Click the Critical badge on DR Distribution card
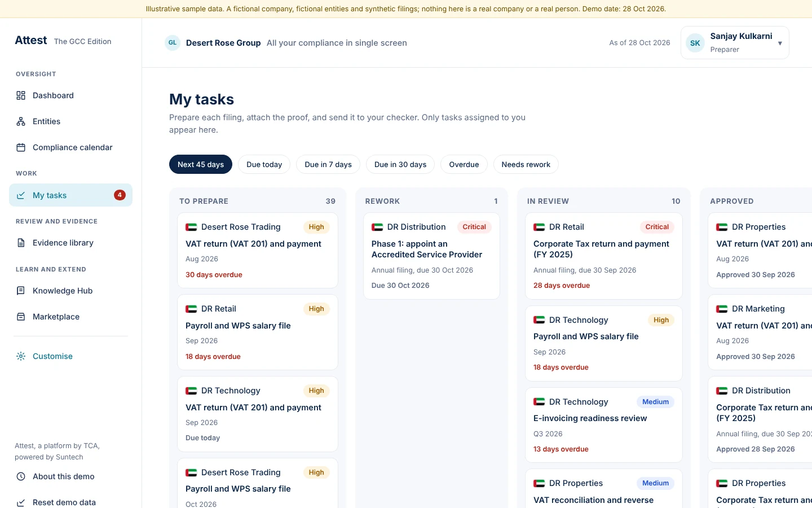This screenshot has height=508, width=812. tap(474, 227)
